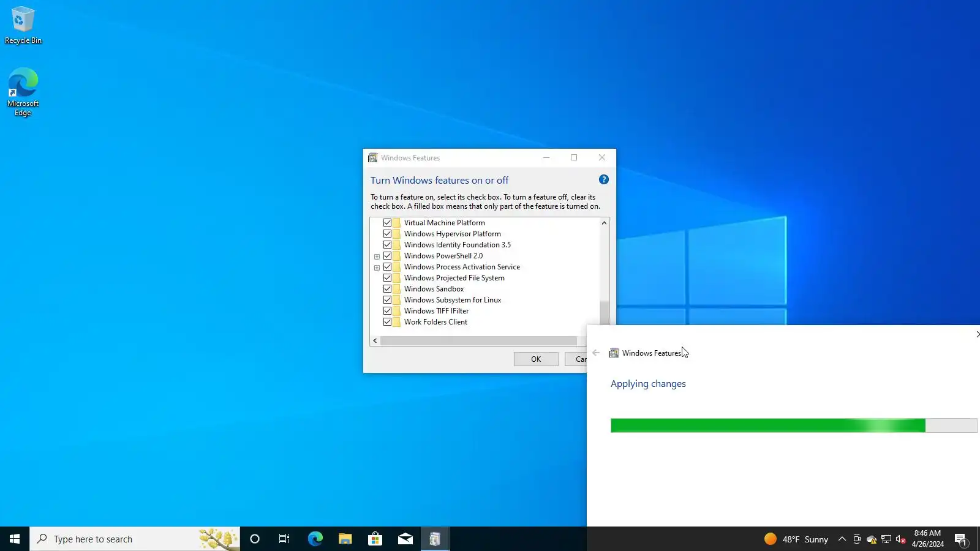The width and height of the screenshot is (980, 551).
Task: Toggle Windows Identity Foundation 3.5 checkbox
Action: coord(387,245)
